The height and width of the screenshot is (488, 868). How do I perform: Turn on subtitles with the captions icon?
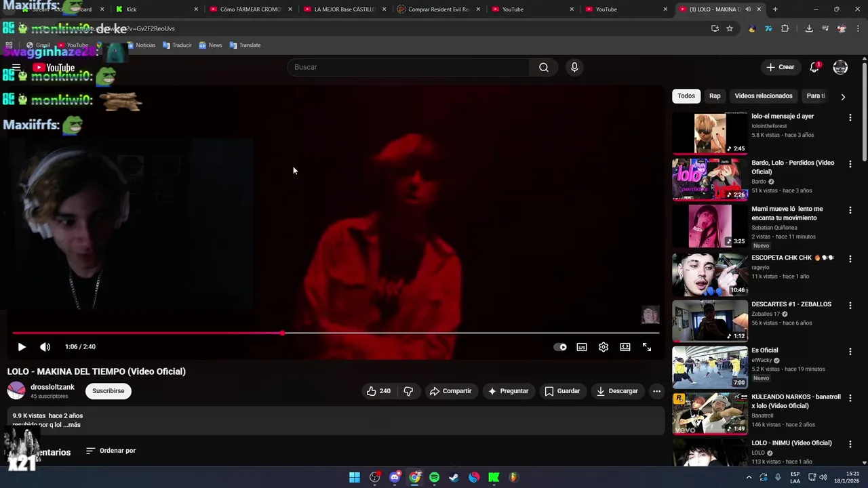click(x=582, y=347)
